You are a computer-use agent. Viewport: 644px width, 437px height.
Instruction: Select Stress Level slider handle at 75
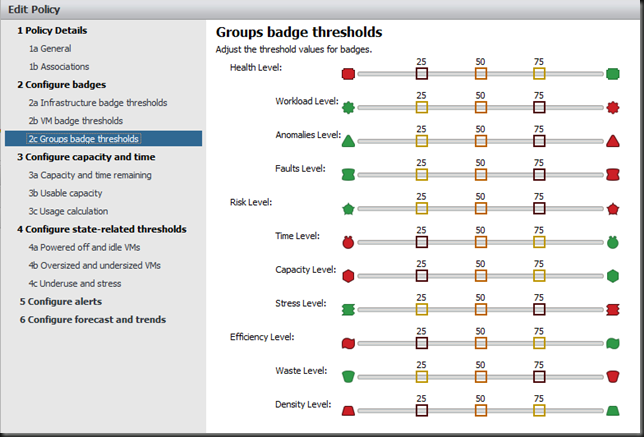[539, 310]
